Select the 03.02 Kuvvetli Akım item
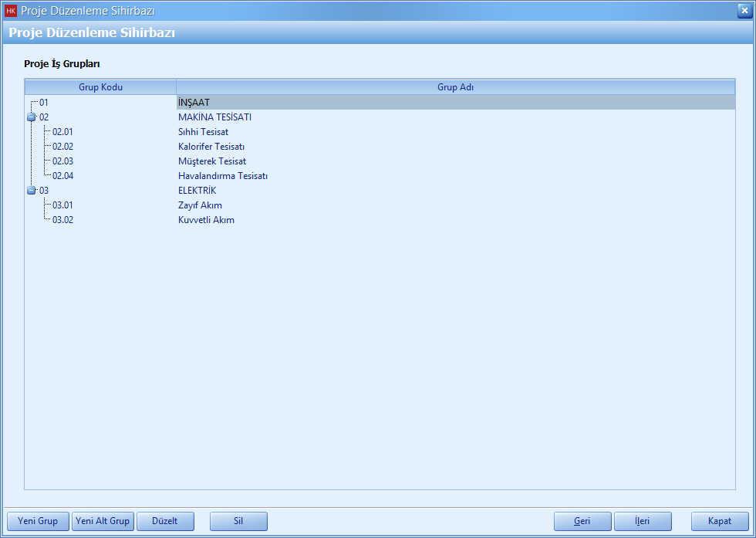 click(206, 220)
